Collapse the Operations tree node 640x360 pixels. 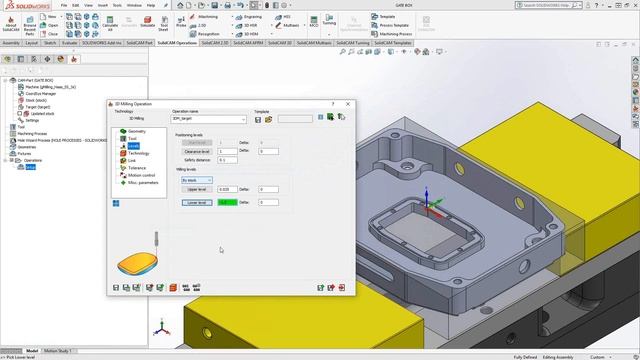tap(5, 160)
